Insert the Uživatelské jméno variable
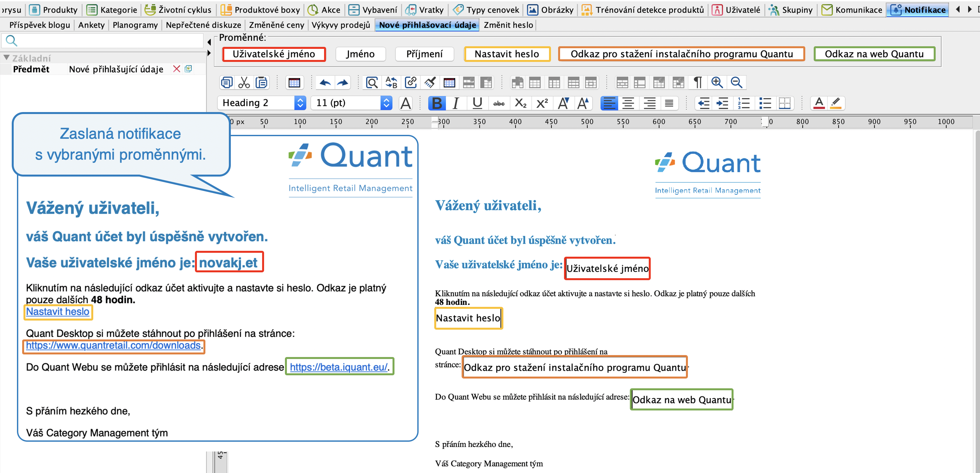Screen dimensions: 980x473 click(274, 54)
